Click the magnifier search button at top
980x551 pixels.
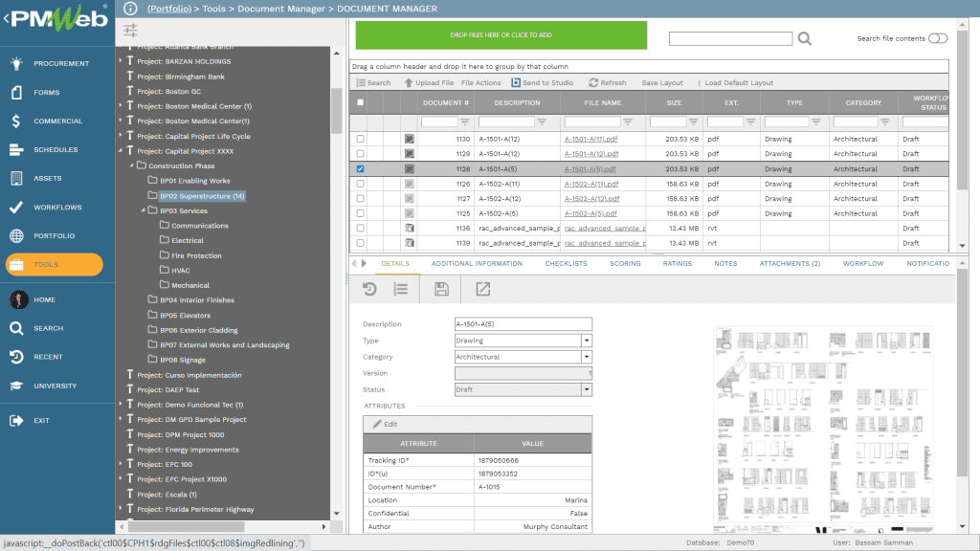pyautogui.click(x=804, y=38)
